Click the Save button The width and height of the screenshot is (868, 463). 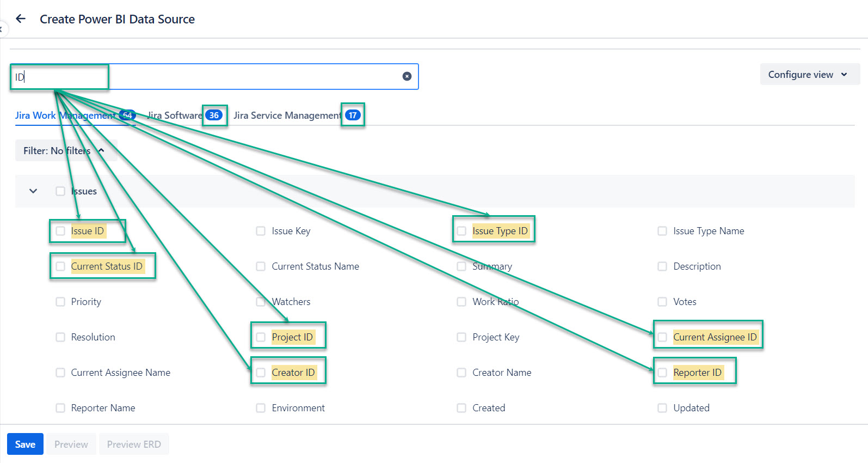click(x=25, y=444)
